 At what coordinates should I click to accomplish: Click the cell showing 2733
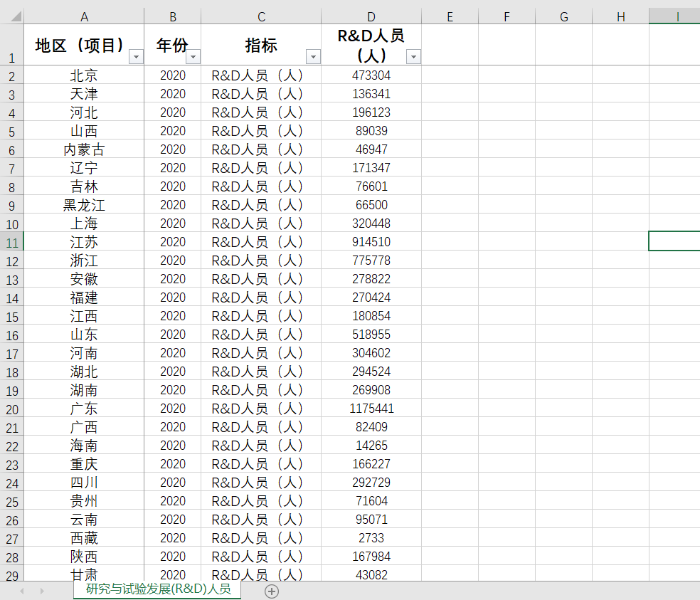pos(371,538)
